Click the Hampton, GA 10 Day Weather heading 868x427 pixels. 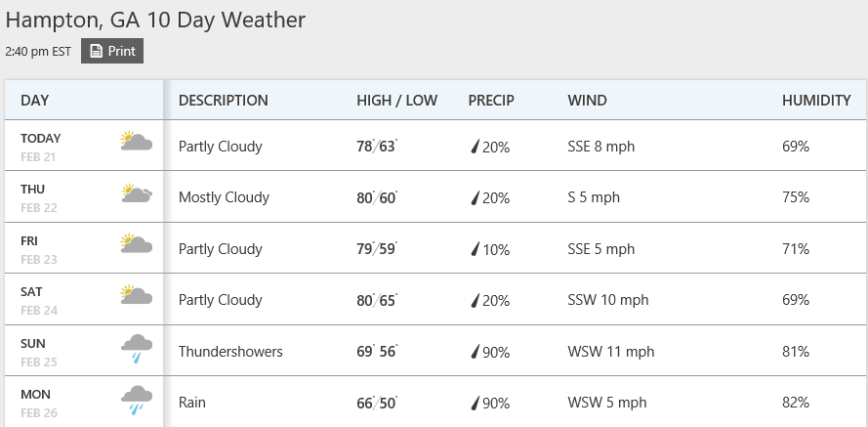pos(155,20)
